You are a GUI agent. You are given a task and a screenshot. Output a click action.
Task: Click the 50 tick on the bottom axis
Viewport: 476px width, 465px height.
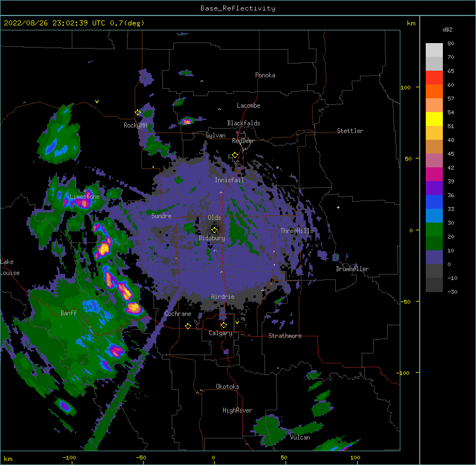pyautogui.click(x=284, y=458)
